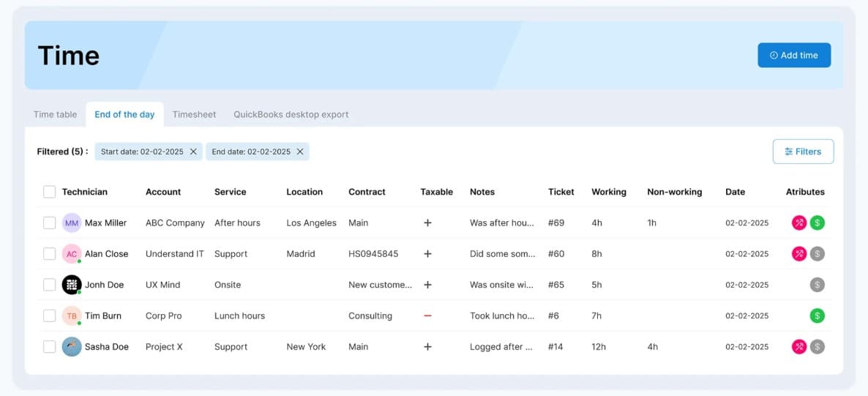Click the 'Took lunch ho...' note
868x396 pixels.
pyautogui.click(x=502, y=315)
